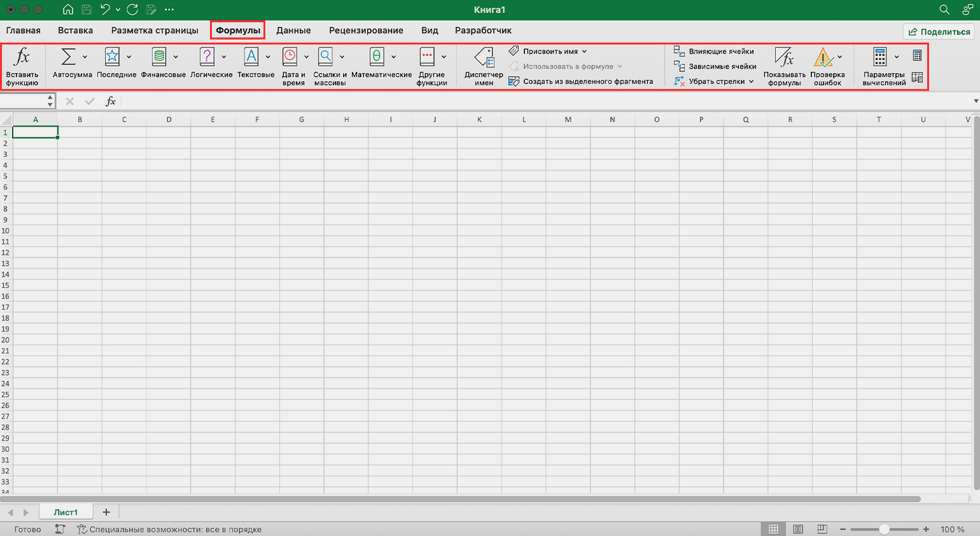
Task: Click the Поделиться share button
Action: point(939,32)
